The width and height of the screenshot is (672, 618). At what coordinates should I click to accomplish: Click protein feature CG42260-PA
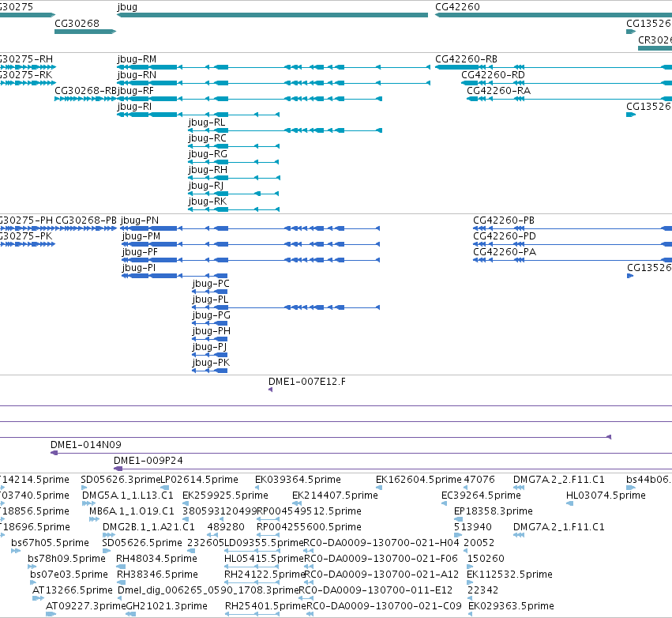click(x=505, y=252)
